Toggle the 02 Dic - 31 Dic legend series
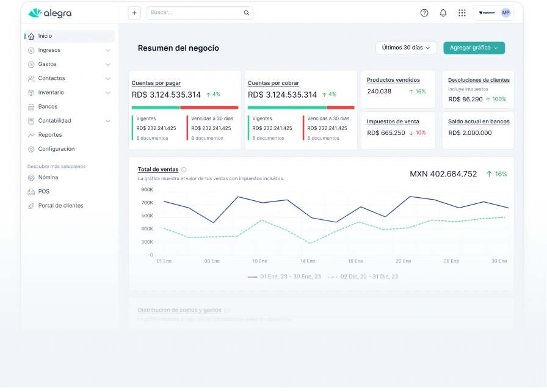The height and width of the screenshot is (392, 547). click(x=363, y=277)
